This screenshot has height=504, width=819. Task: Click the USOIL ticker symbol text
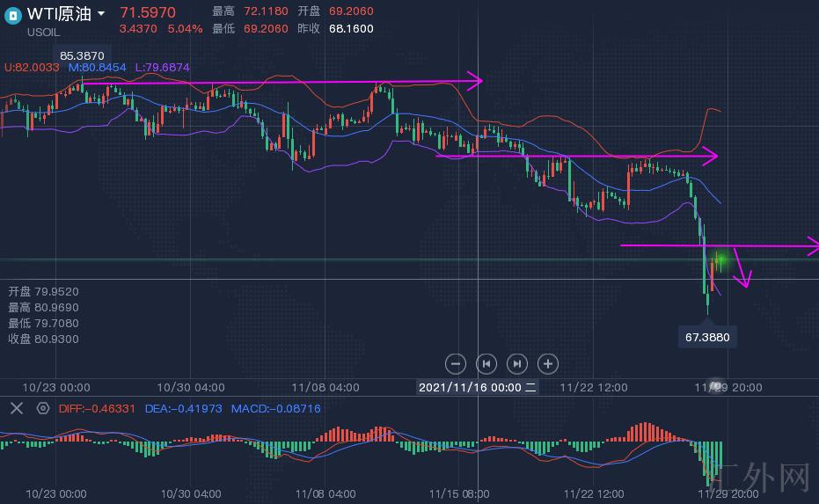[x=44, y=32]
